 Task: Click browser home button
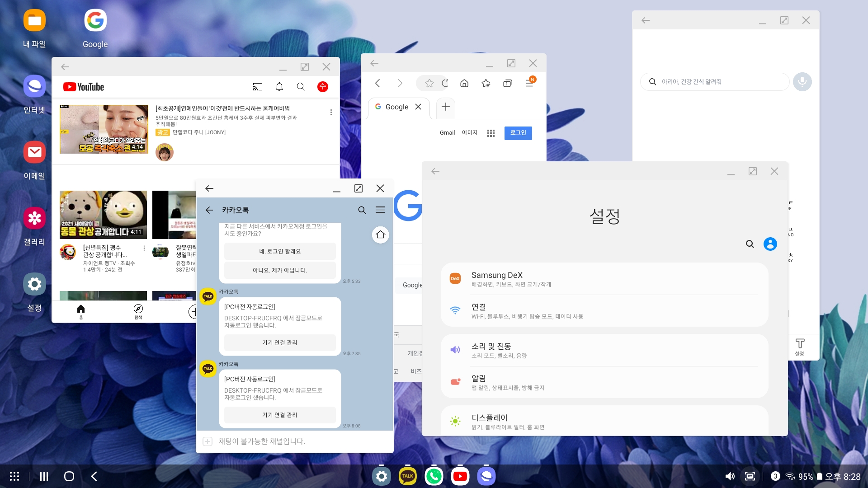(464, 83)
